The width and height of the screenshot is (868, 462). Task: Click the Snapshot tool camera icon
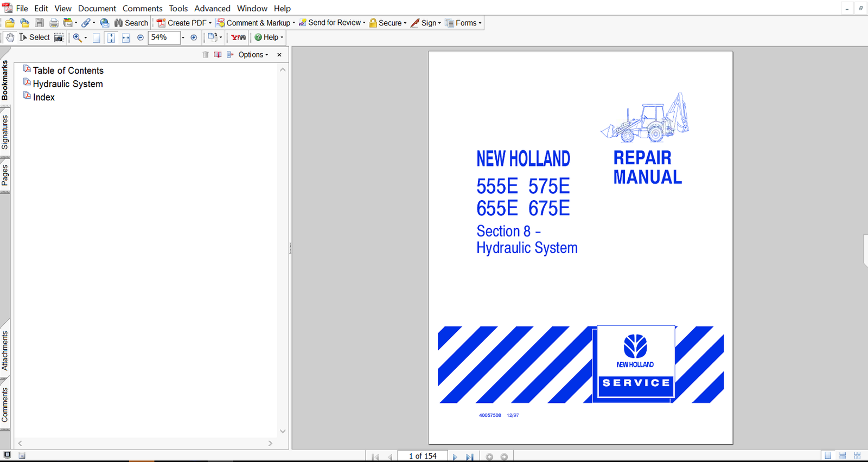pyautogui.click(x=59, y=37)
